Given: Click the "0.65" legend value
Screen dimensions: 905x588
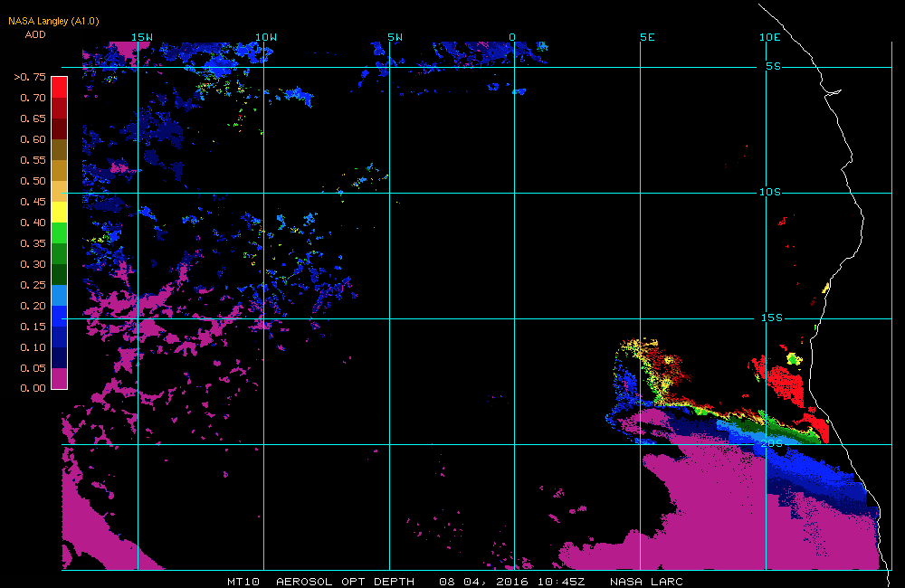Looking at the screenshot, I should pos(33,119).
